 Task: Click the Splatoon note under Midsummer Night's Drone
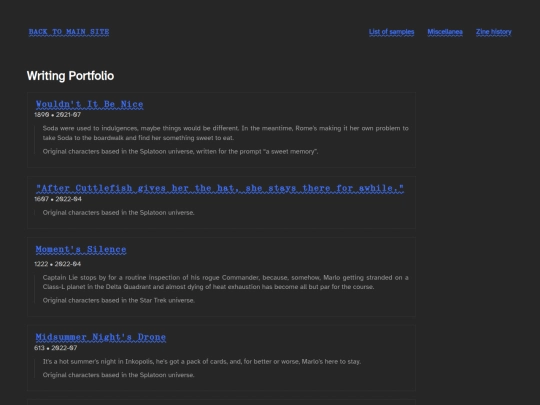click(x=118, y=375)
